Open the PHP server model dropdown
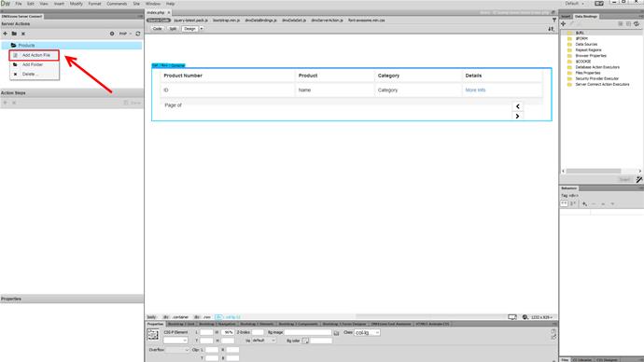The height and width of the screenshot is (362, 644). [125, 34]
